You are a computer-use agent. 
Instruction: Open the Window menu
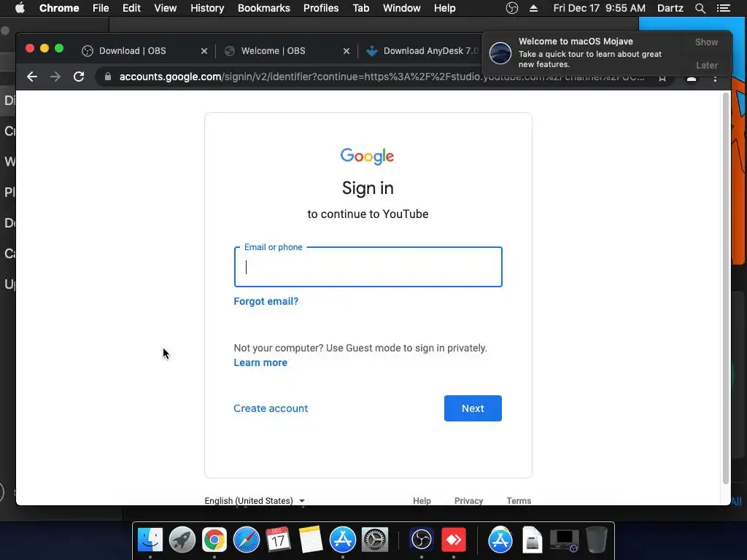[x=402, y=8]
